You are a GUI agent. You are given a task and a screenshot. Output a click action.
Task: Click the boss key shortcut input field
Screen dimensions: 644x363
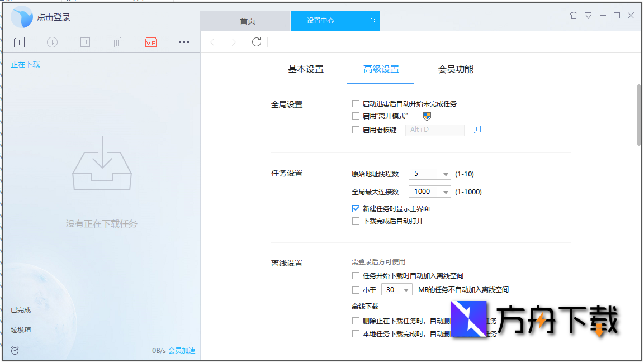[x=434, y=129]
